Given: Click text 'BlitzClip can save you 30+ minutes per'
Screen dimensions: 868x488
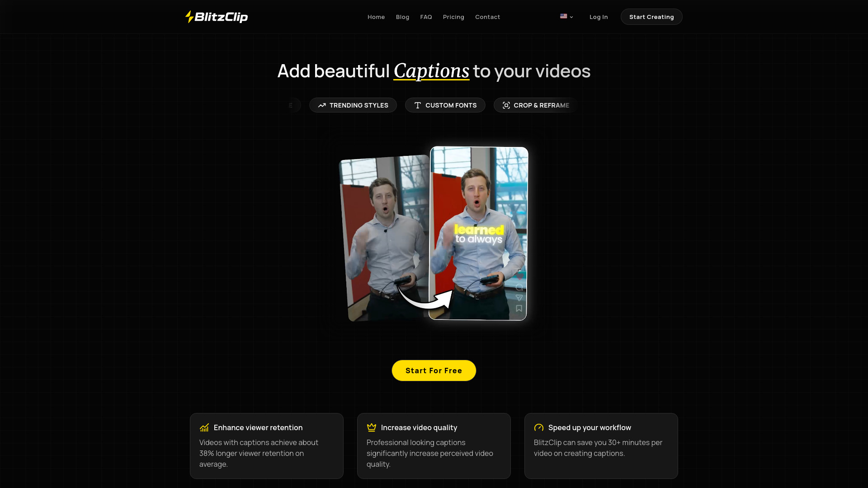Looking at the screenshot, I should (598, 442).
